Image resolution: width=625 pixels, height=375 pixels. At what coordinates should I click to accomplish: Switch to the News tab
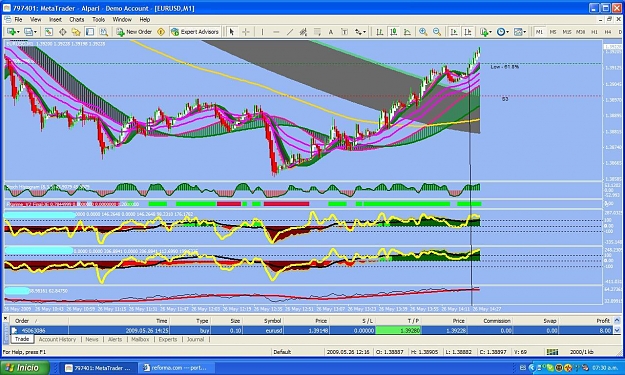pyautogui.click(x=92, y=340)
